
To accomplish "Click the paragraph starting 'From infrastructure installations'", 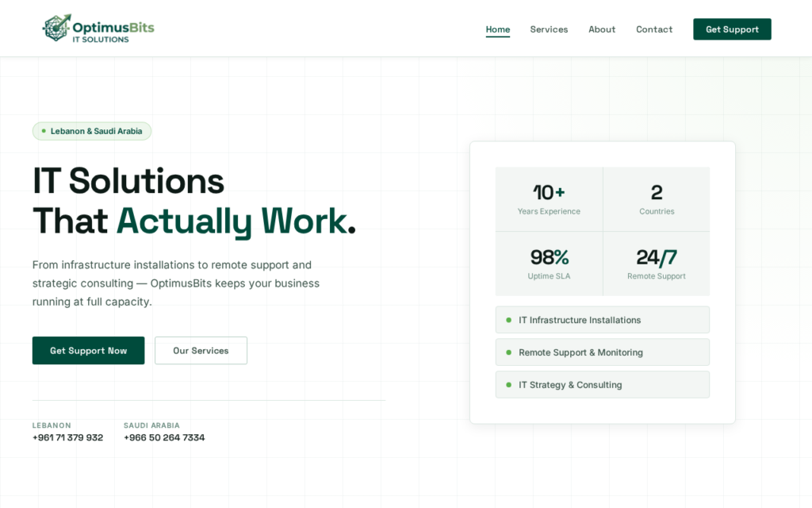I will click(x=176, y=283).
